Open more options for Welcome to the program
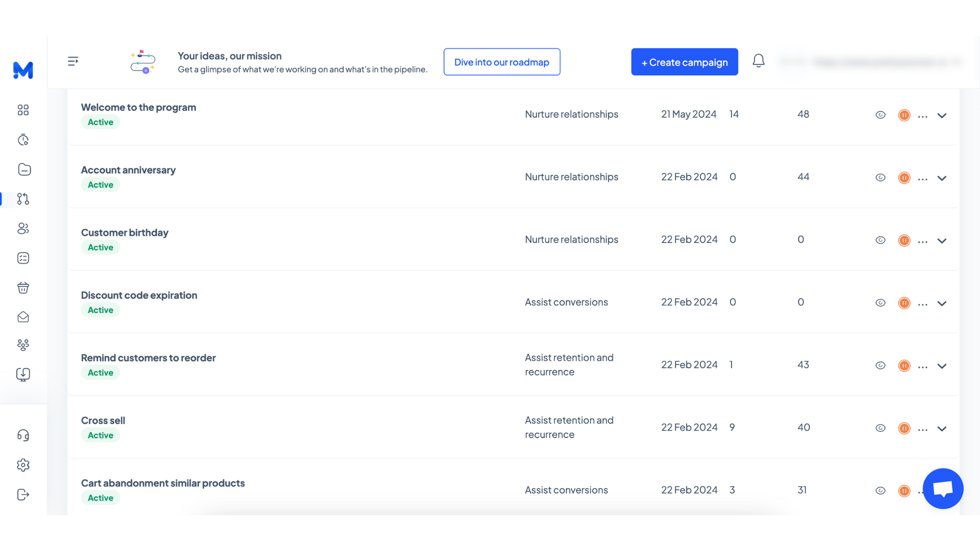Screen dimensions: 980x551 coord(923,116)
